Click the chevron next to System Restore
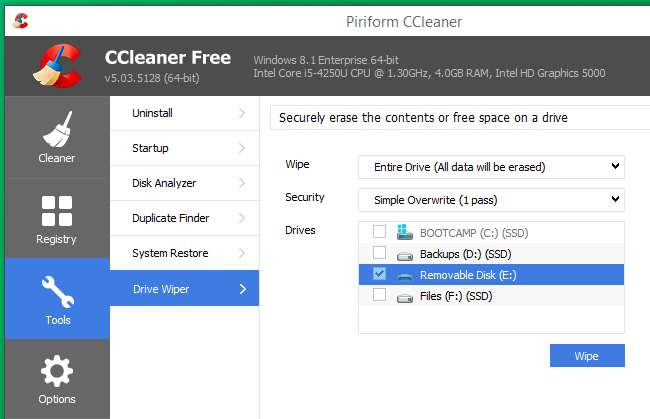 (x=243, y=253)
